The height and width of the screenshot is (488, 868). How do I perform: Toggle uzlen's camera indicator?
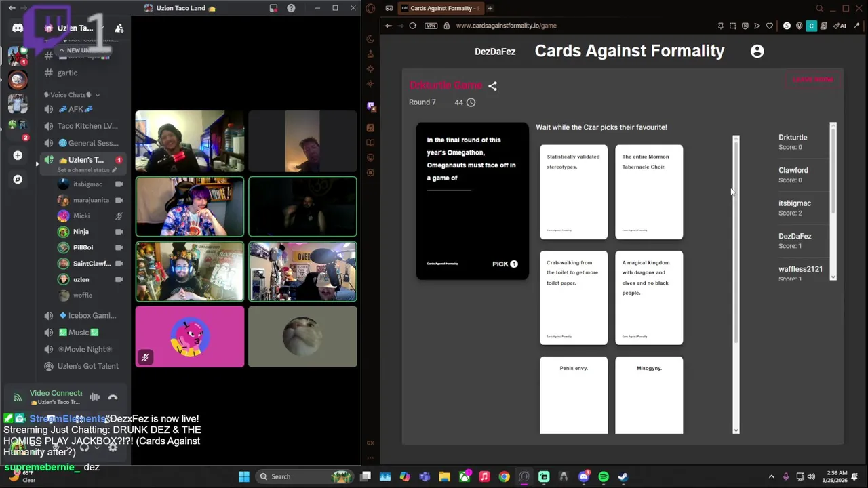coord(119,279)
